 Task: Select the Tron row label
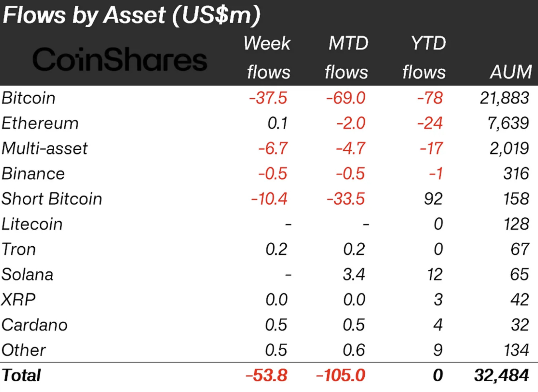pyautogui.click(x=19, y=249)
